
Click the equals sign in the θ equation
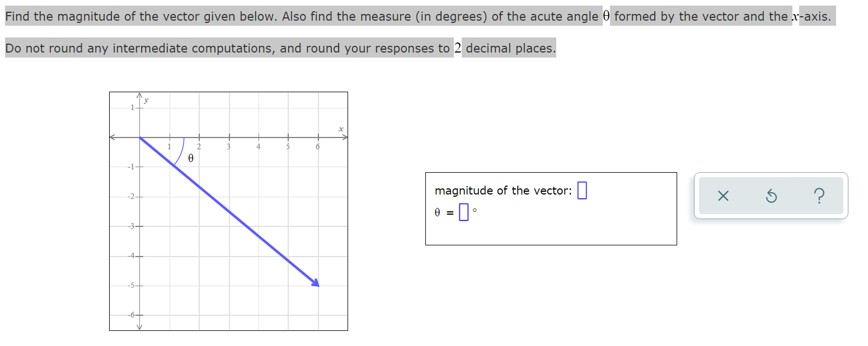pyautogui.click(x=450, y=213)
